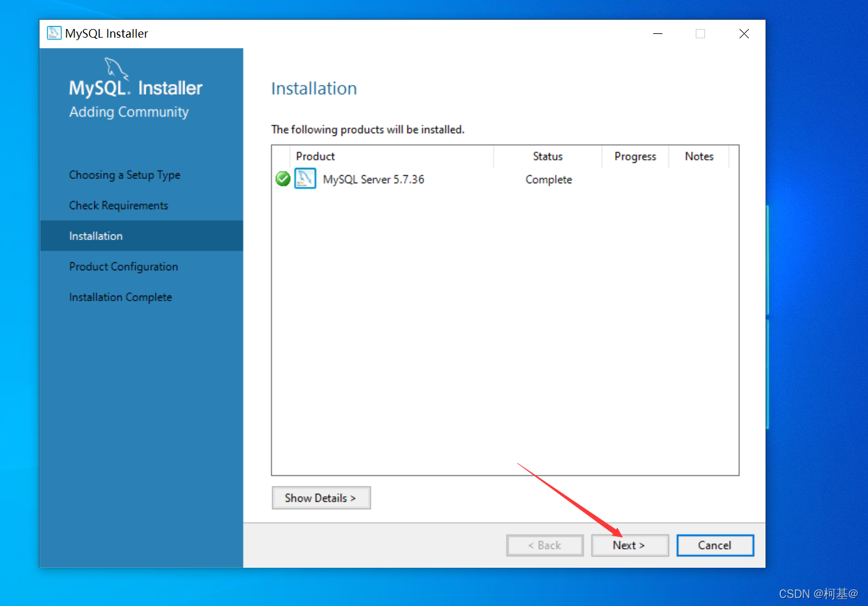
Task: Click the Cancel button
Action: [x=715, y=546]
